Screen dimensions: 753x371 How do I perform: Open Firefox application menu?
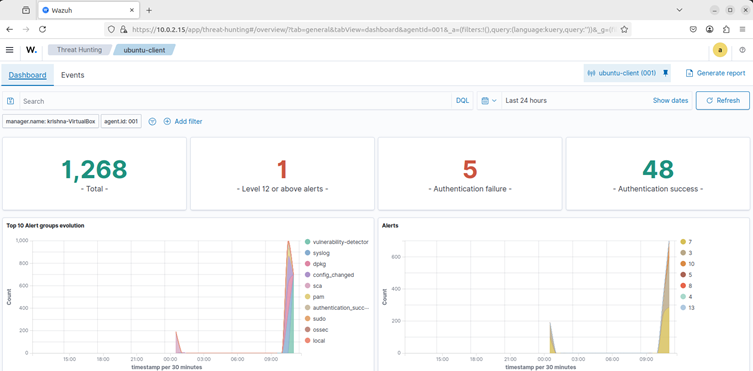[x=742, y=29]
